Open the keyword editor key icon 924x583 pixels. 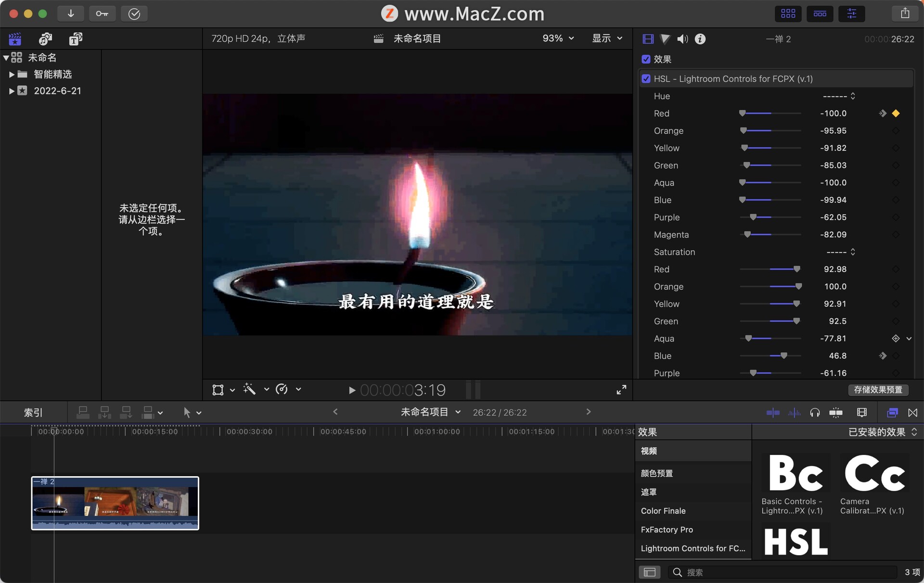pyautogui.click(x=102, y=13)
